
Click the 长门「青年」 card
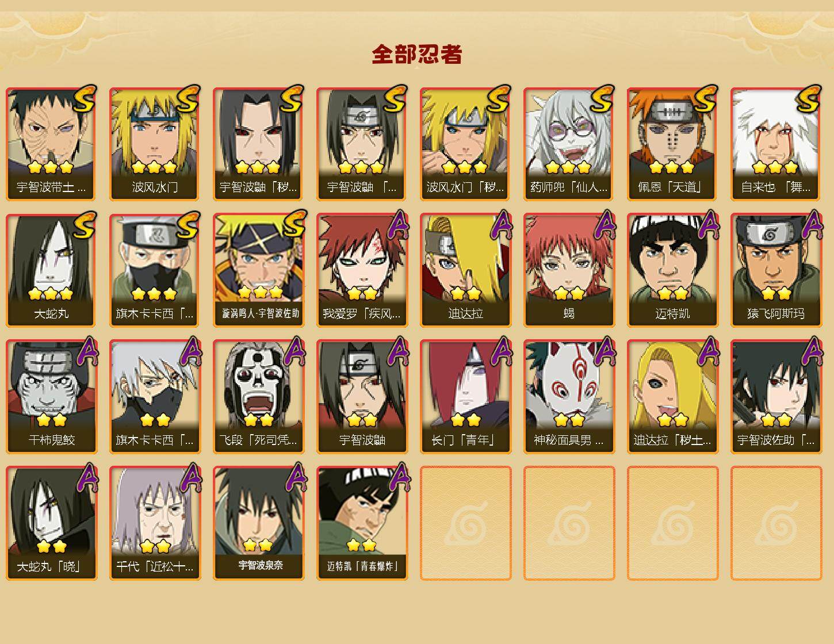pyautogui.click(x=465, y=397)
